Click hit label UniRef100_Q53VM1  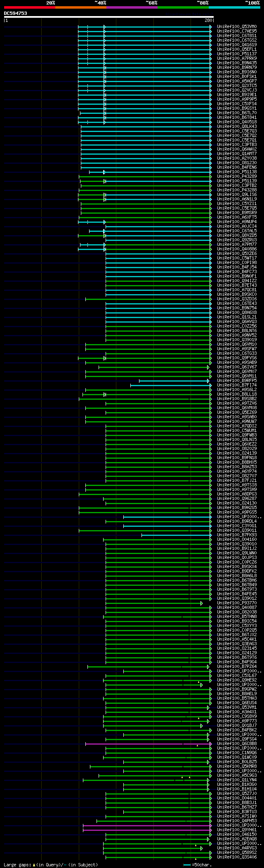tap(237, 707)
